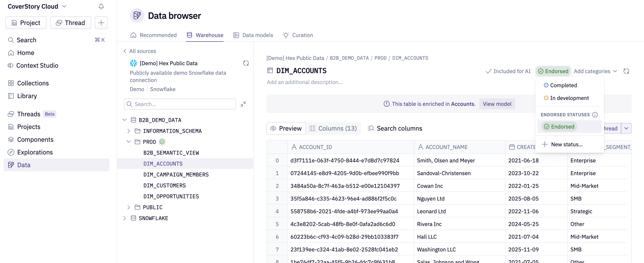The width and height of the screenshot is (644, 263).
Task: Enable the Completed status for DIM_ACCOUNTS
Action: pyautogui.click(x=564, y=85)
